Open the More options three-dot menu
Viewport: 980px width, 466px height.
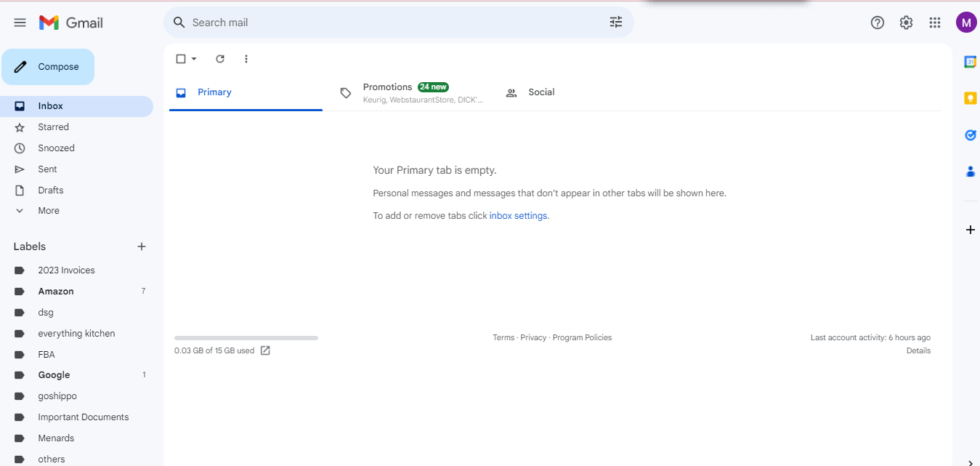pyautogui.click(x=246, y=59)
